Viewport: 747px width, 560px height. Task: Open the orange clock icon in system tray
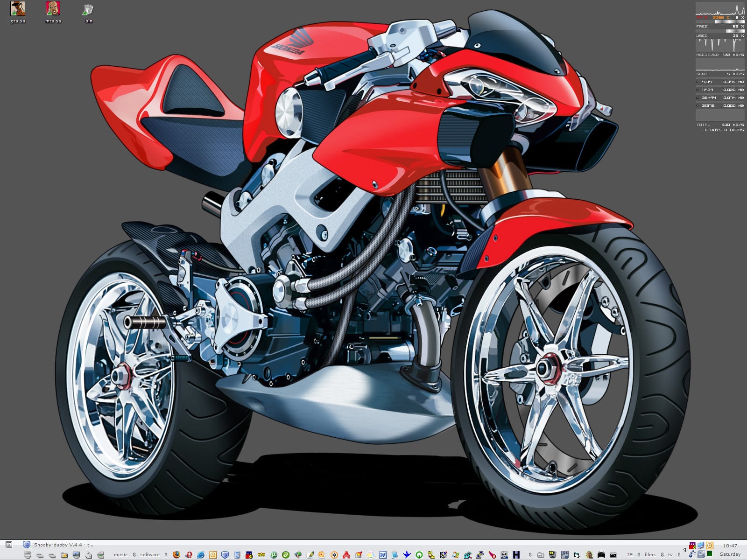(x=709, y=546)
